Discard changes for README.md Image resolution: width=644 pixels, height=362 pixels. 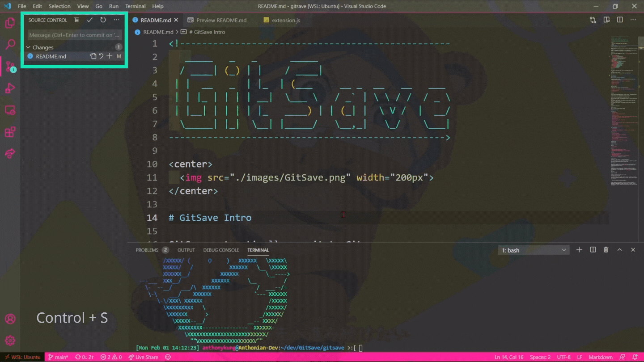(x=101, y=56)
